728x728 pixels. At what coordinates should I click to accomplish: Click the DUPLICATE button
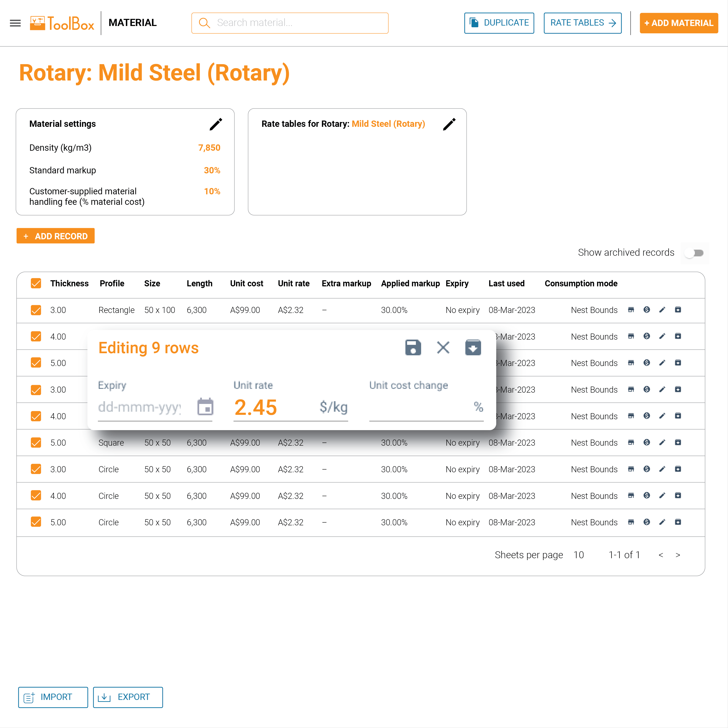pyautogui.click(x=499, y=23)
